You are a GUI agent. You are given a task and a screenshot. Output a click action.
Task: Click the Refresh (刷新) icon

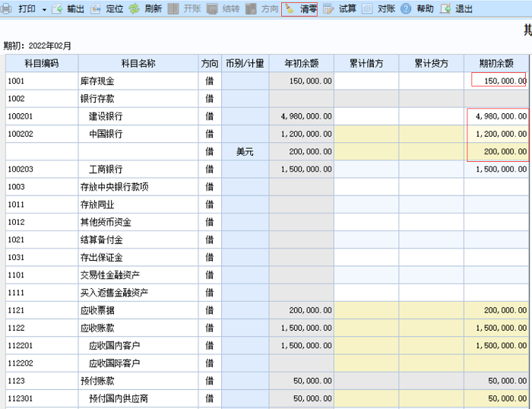[x=135, y=9]
